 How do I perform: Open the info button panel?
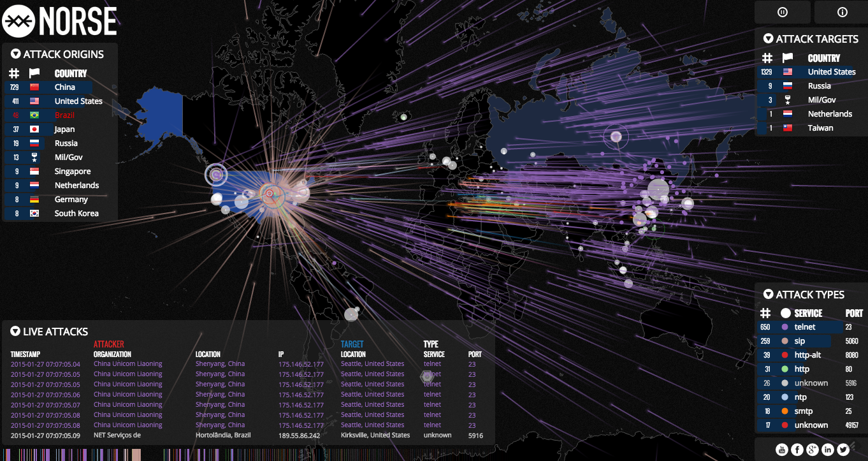point(841,12)
